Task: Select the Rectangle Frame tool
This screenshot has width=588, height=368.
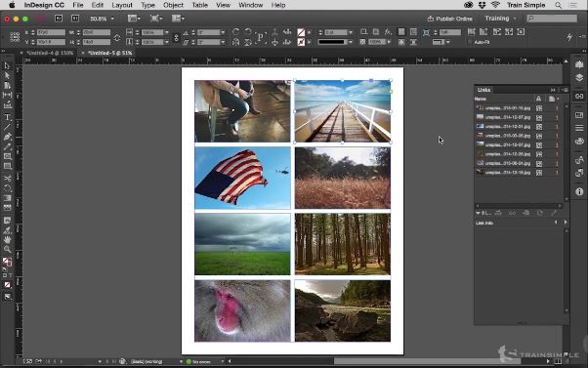Action: (7, 156)
